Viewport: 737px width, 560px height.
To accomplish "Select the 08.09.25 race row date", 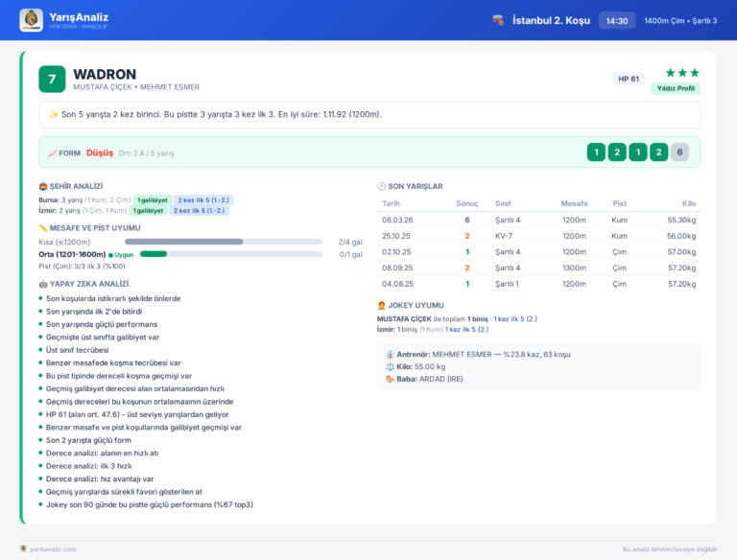I will pyautogui.click(x=397, y=268).
